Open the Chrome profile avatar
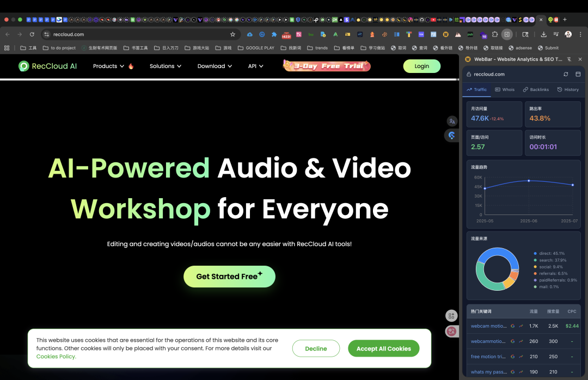 (568, 34)
